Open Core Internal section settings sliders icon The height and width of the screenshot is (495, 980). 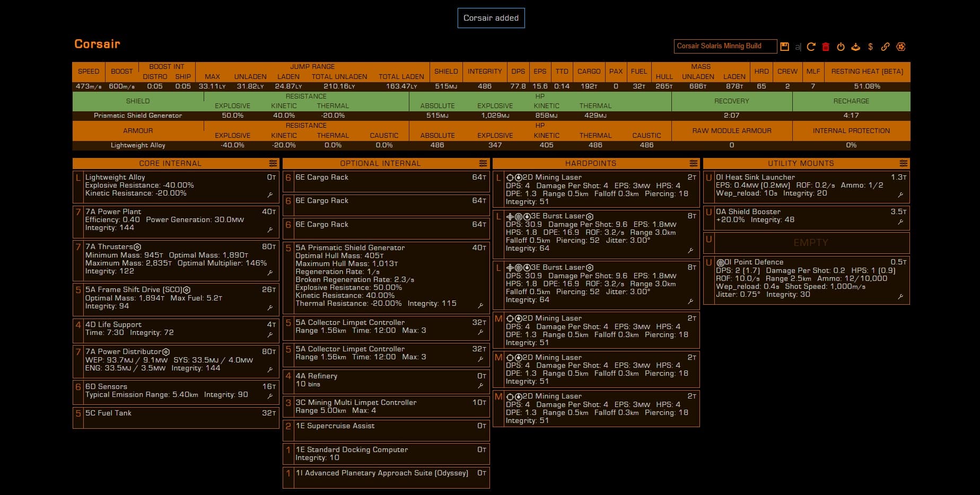273,163
